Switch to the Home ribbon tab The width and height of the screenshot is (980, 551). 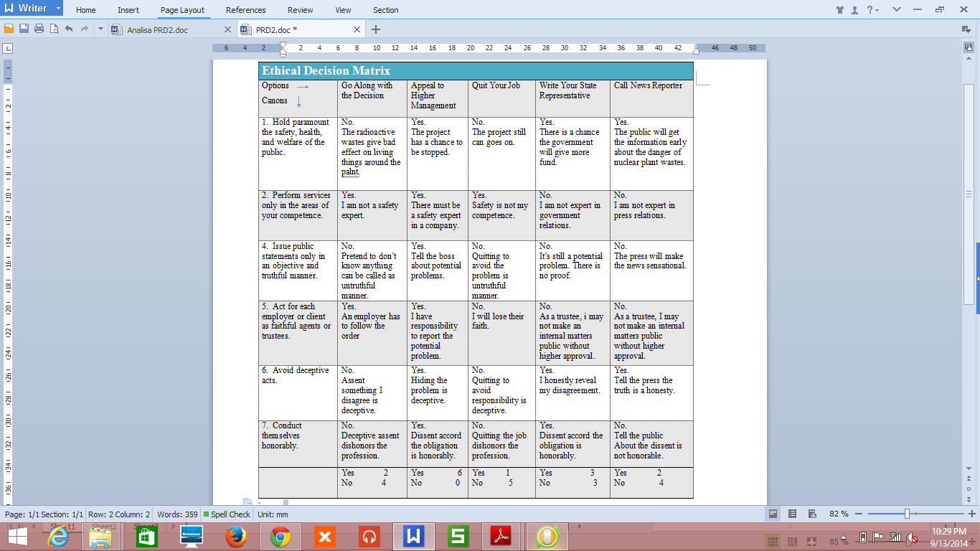[85, 10]
